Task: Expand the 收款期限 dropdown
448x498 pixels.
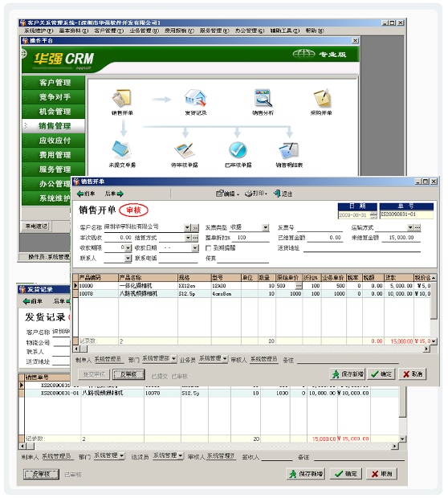Action: pos(128,247)
